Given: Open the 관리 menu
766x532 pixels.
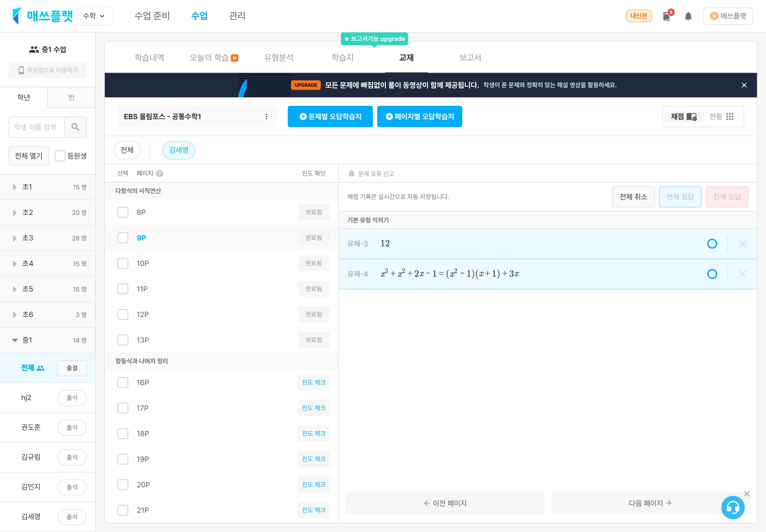Looking at the screenshot, I should (237, 16).
